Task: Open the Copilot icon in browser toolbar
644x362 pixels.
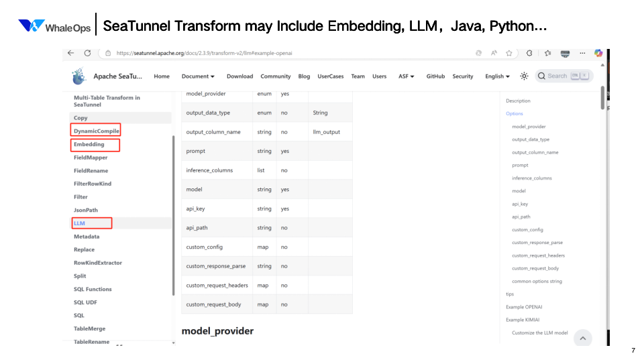Action: click(x=598, y=53)
